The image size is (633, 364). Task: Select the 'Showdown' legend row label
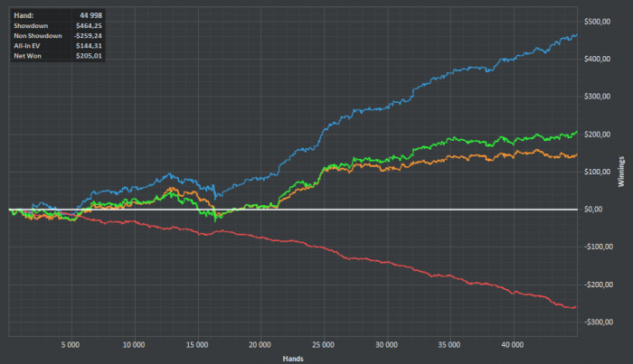coord(31,26)
